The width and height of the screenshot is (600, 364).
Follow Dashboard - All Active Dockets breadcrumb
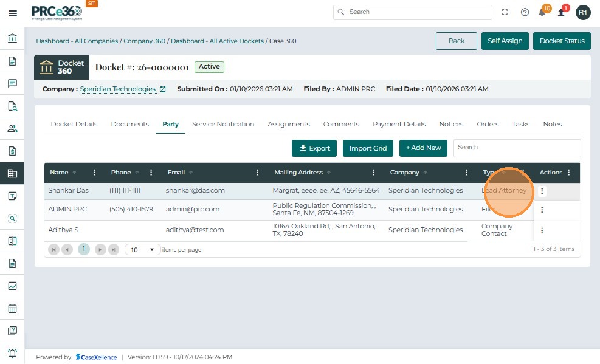pos(218,41)
